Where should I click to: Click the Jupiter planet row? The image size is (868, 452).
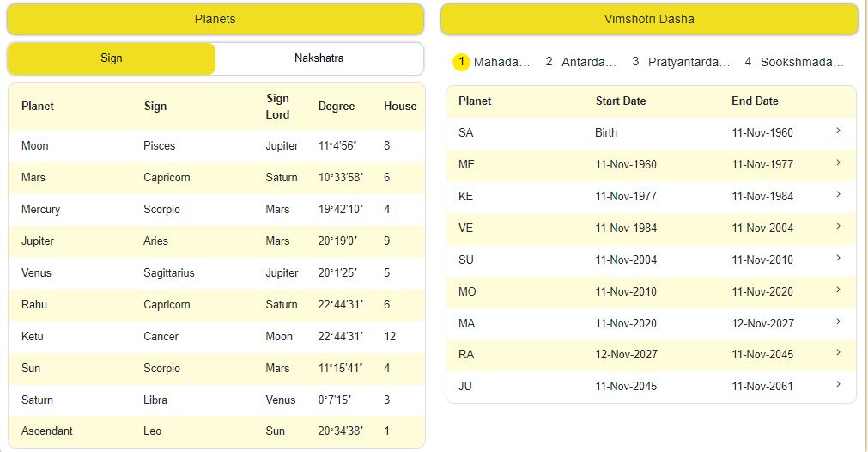click(215, 241)
